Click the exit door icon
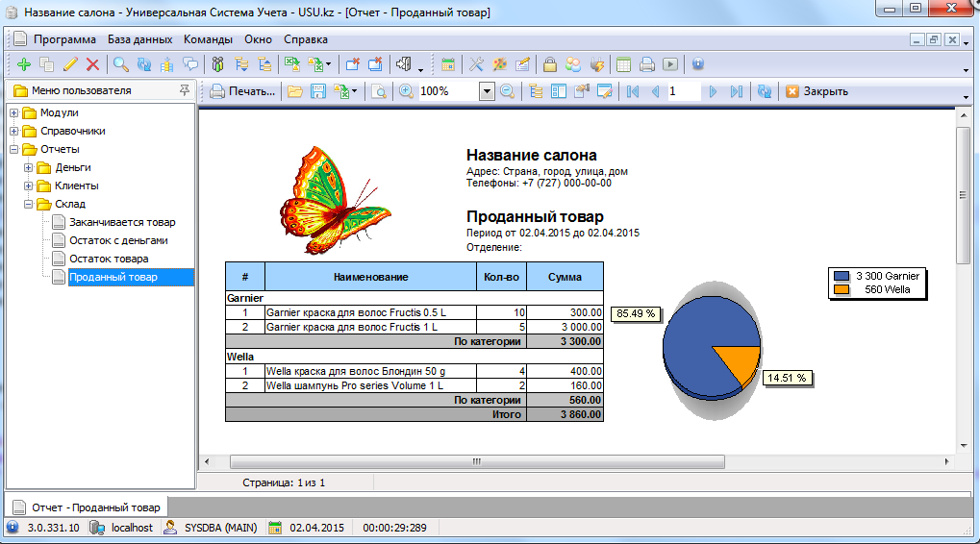 click(403, 64)
